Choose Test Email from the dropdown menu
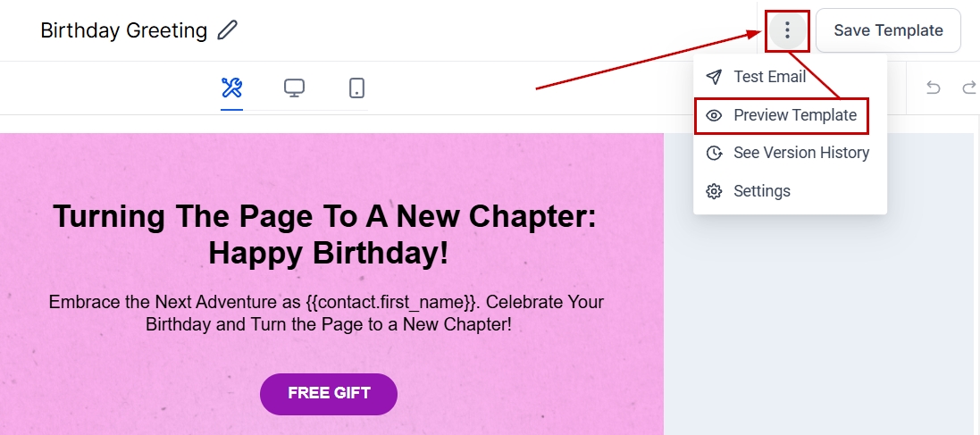Screen dimensions: 980x435 click(x=769, y=77)
